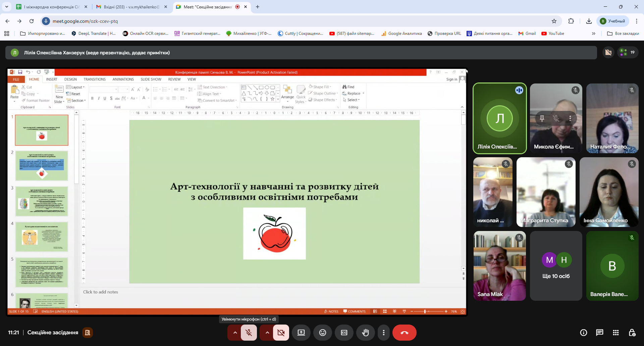
Task: Open more options three-dot menu in call bar
Action: pos(383,333)
